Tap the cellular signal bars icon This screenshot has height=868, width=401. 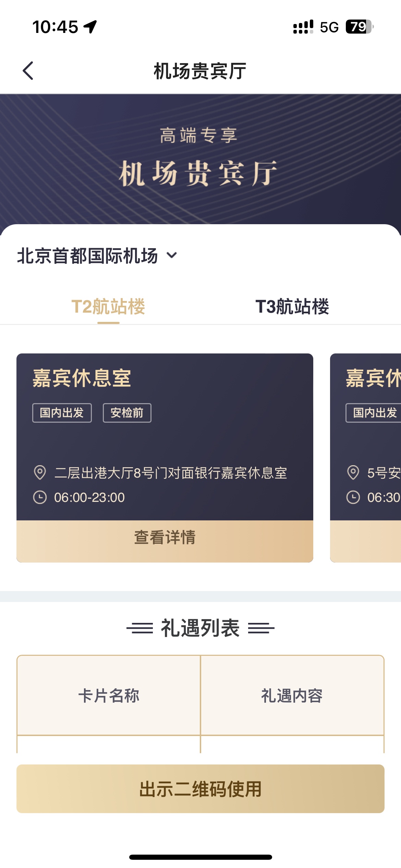tap(303, 27)
